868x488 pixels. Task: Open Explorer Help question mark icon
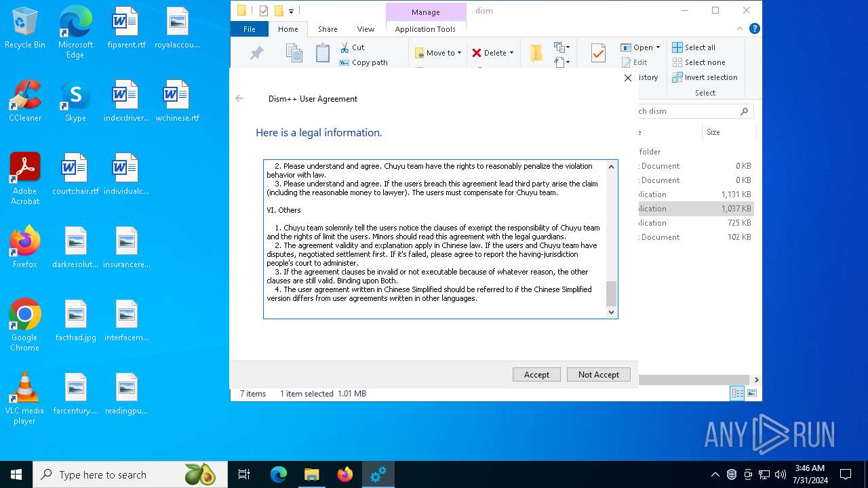coord(754,28)
